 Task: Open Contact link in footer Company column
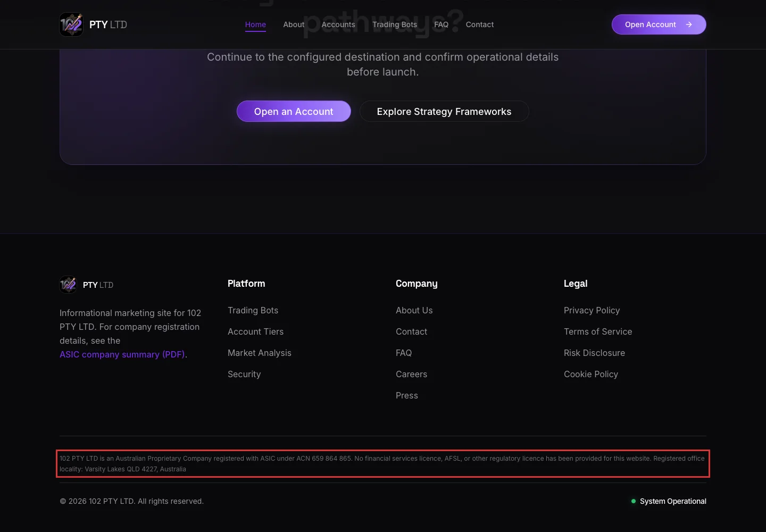(412, 331)
